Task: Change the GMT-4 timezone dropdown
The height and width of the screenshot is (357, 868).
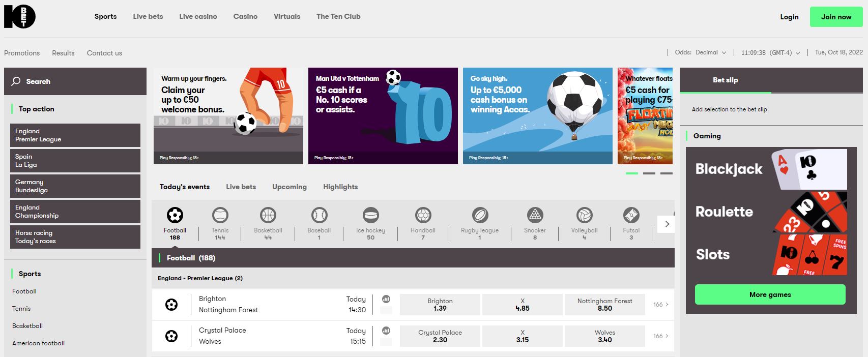Action: tap(770, 53)
